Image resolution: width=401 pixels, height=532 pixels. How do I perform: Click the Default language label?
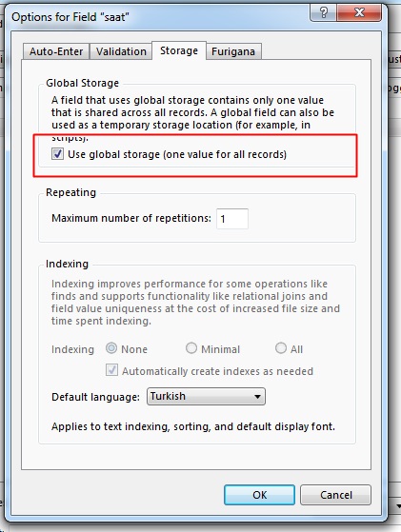[96, 397]
